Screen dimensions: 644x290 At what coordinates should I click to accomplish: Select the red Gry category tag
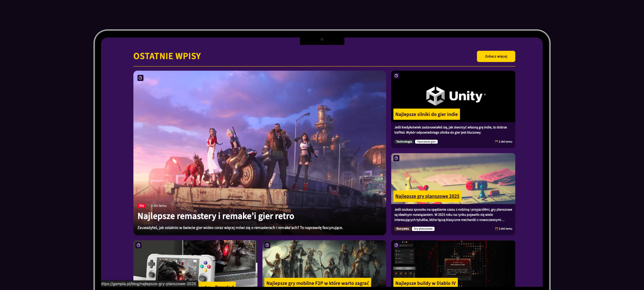pos(142,206)
